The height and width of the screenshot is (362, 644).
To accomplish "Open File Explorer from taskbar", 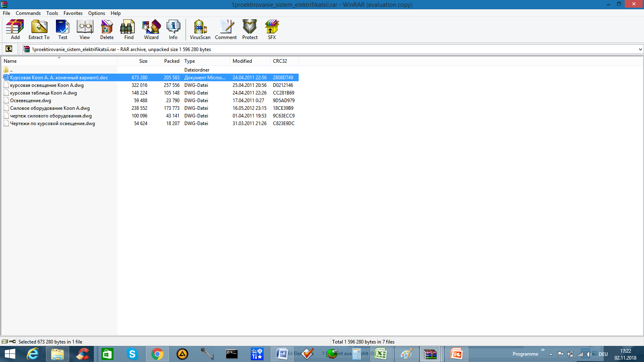I will pyautogui.click(x=58, y=354).
